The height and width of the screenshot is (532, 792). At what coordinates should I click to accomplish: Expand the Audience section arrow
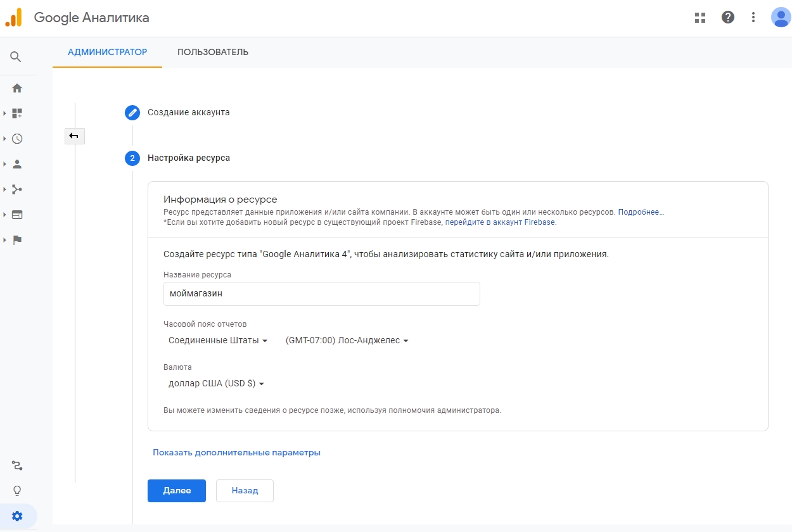(4, 164)
